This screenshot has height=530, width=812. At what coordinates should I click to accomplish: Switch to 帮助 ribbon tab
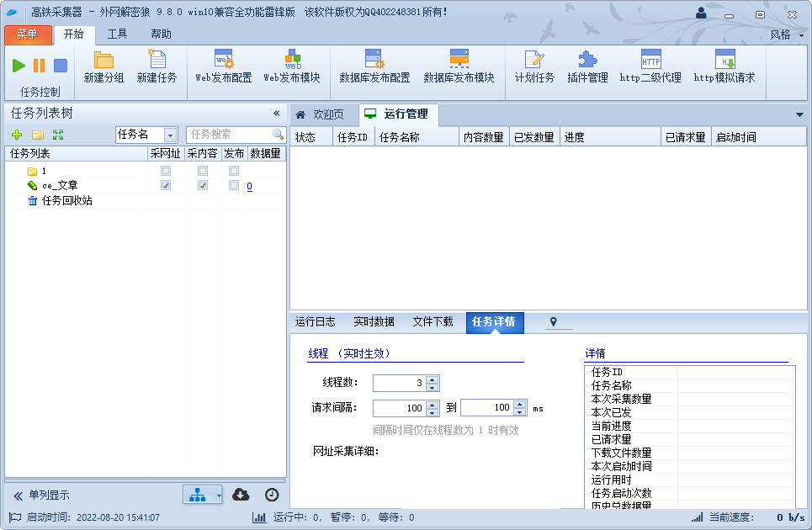pos(161,34)
